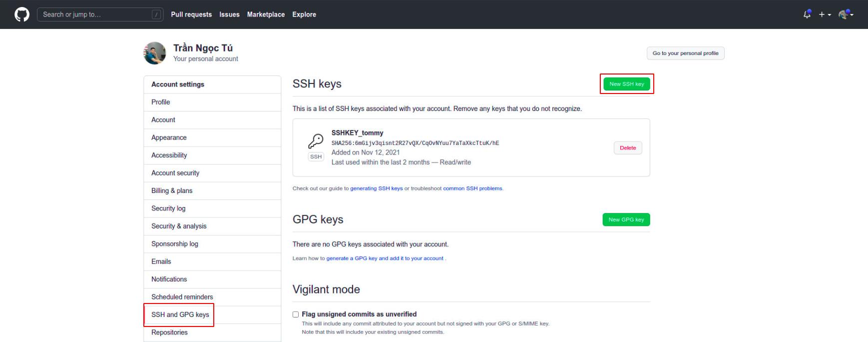Screen dimensions: 868x342
Task: Click the New SSH key button
Action: pos(627,84)
